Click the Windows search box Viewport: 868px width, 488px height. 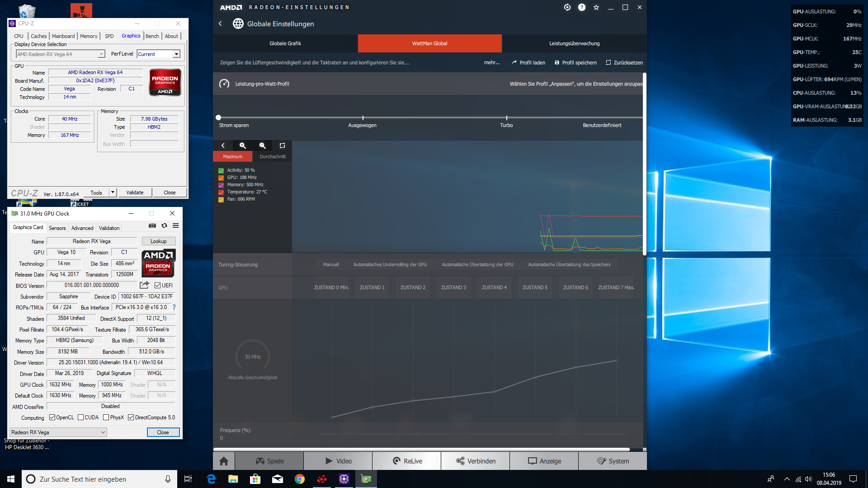pyautogui.click(x=99, y=479)
